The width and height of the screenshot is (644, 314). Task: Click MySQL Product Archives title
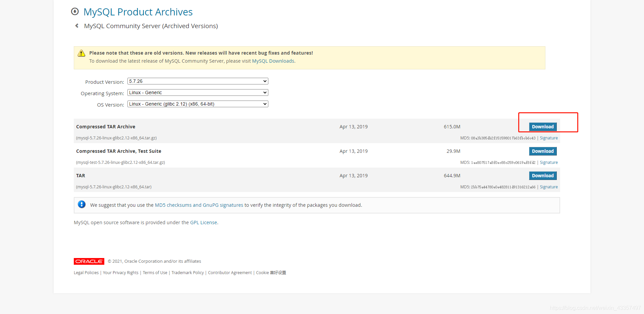[138, 12]
